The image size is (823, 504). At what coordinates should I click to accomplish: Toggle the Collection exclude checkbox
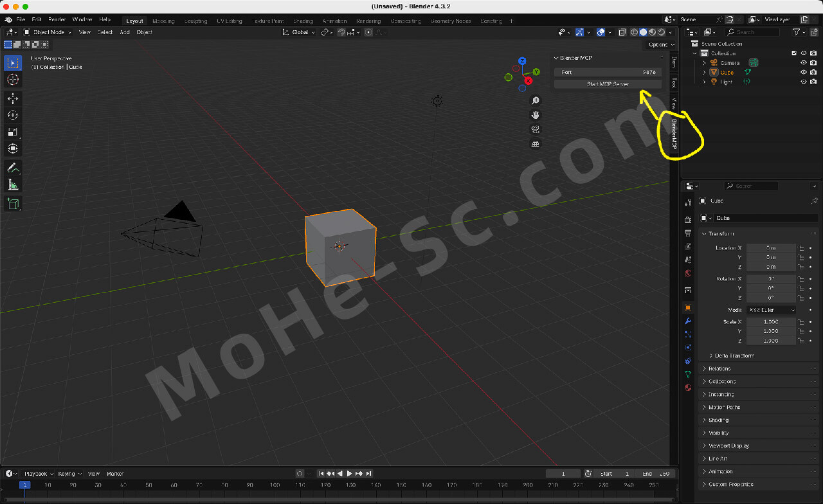pos(794,53)
